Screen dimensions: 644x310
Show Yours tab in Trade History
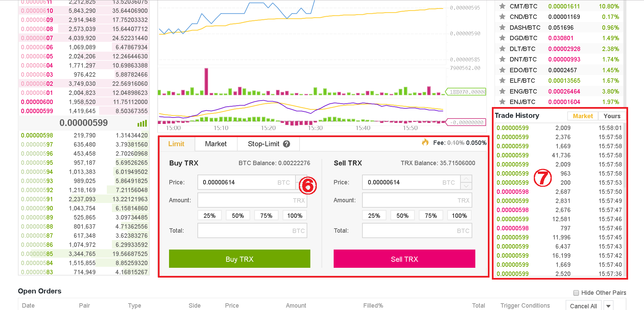[x=612, y=116]
